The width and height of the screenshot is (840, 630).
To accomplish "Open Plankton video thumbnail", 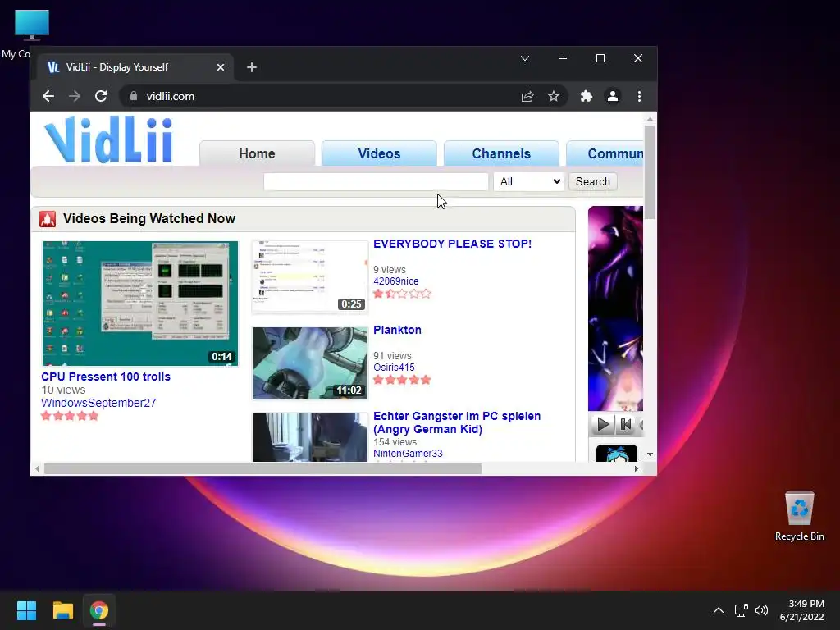I will click(310, 363).
